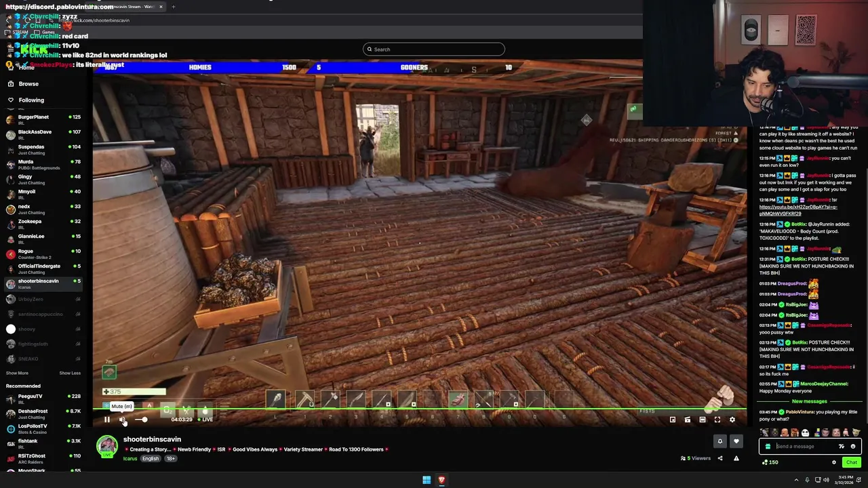Open video player settings gear

pos(732,420)
